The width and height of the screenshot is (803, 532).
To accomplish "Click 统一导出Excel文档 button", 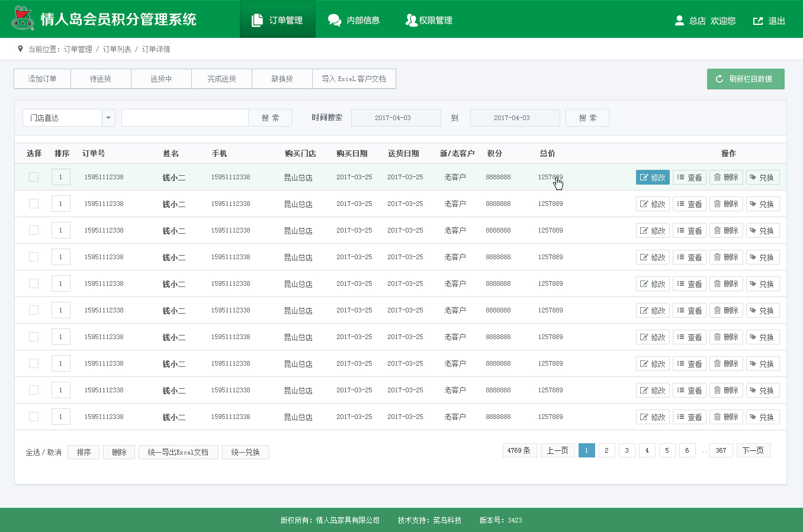I will tap(178, 452).
